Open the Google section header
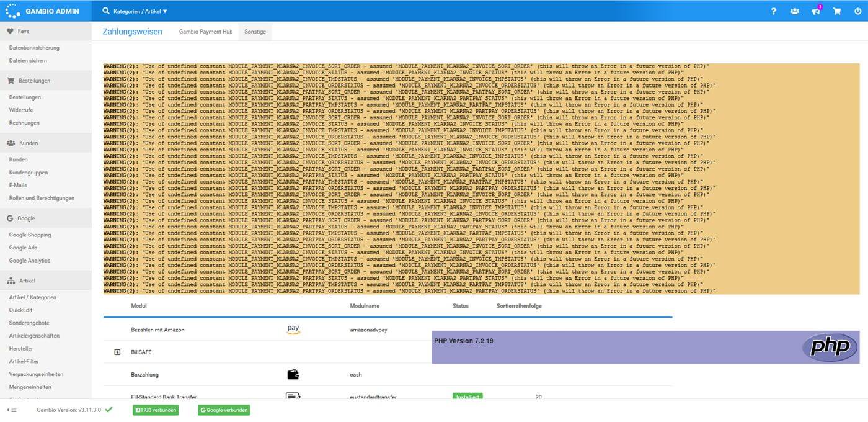This screenshot has width=868, height=422. pos(46,218)
